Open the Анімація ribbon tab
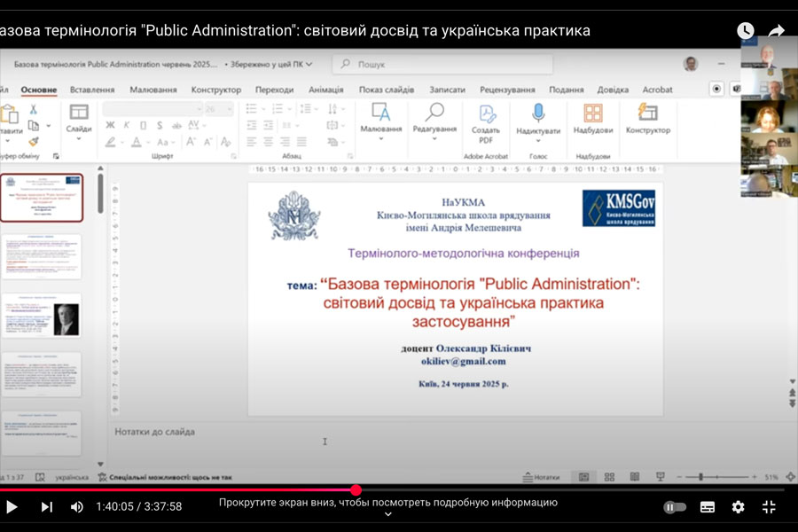This screenshot has height=532, width=798. pos(325,90)
